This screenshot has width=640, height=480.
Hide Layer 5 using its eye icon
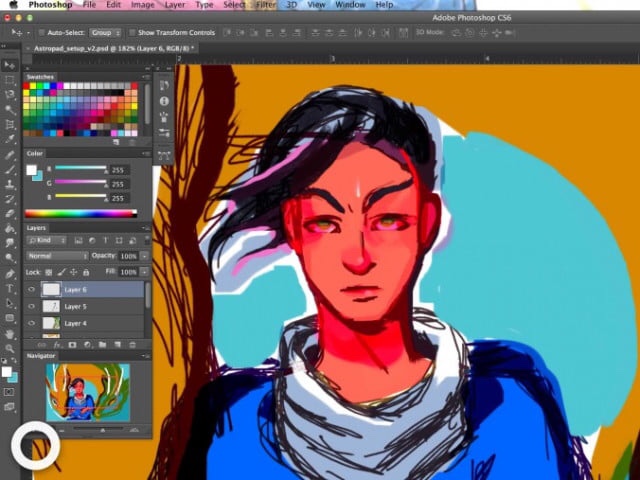coord(32,306)
